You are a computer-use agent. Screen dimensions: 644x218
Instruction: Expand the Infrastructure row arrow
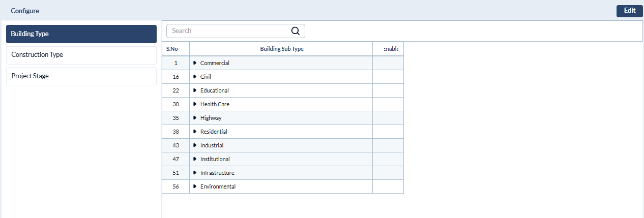[x=195, y=173]
